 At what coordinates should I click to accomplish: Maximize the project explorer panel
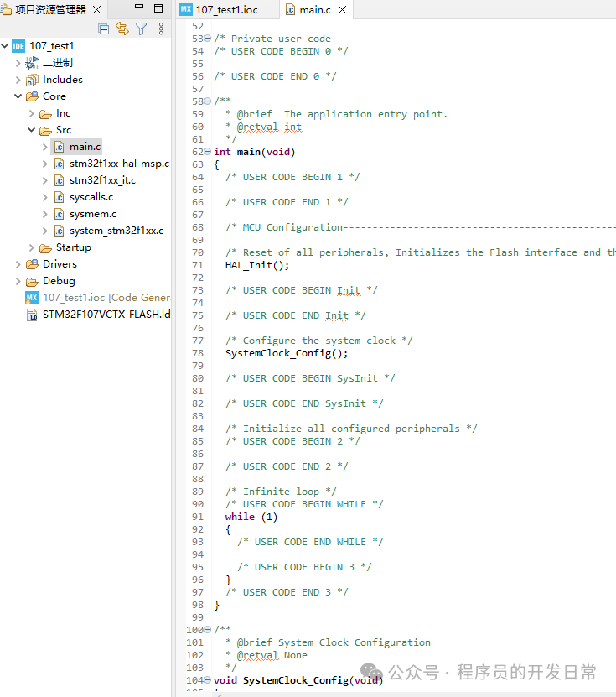(x=158, y=8)
